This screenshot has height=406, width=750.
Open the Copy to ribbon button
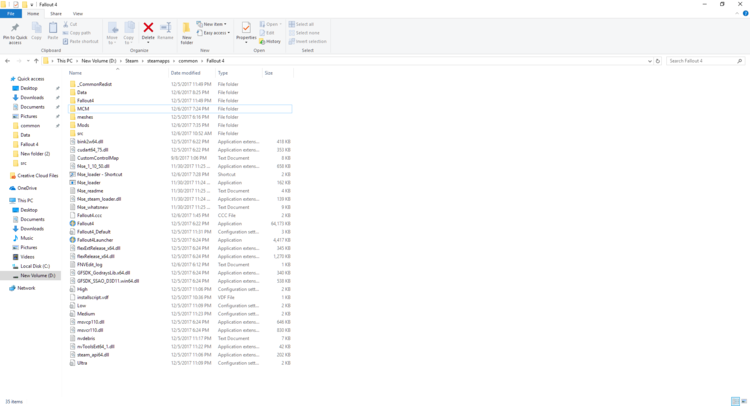(129, 33)
